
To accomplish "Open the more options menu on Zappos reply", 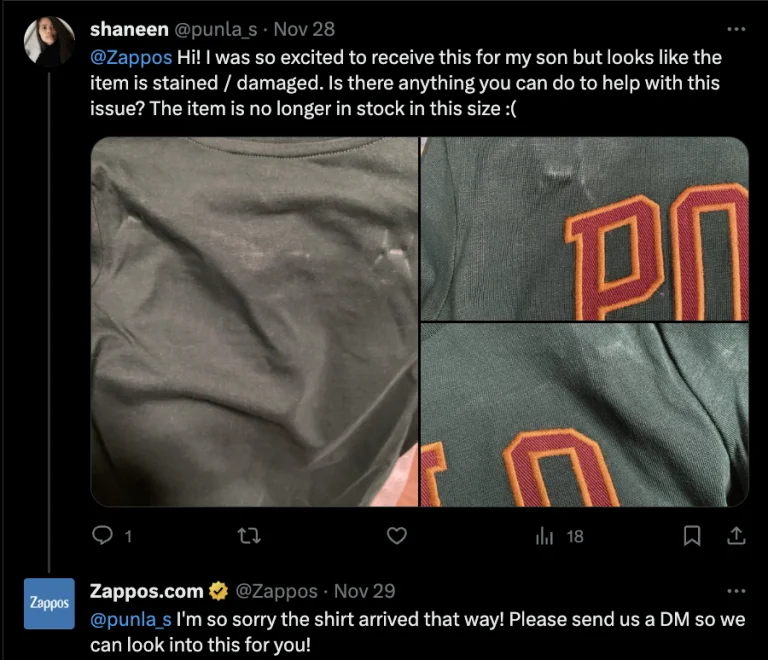I will (x=736, y=591).
